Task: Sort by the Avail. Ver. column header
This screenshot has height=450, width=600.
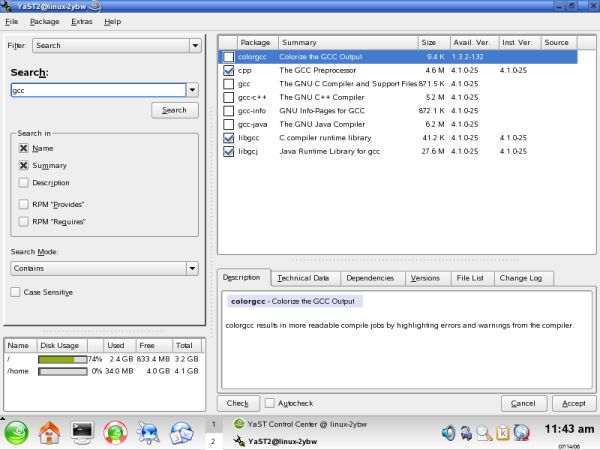Action: click(474, 42)
